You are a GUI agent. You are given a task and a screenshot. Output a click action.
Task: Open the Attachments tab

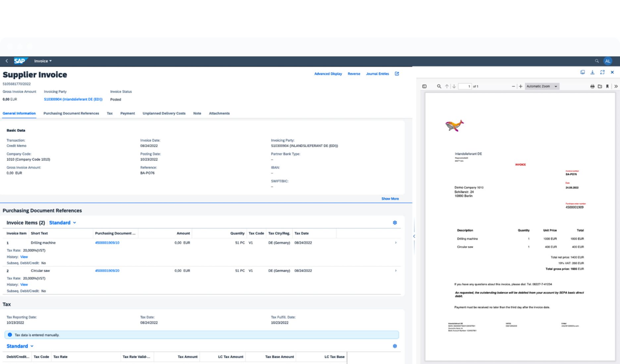pos(219,113)
